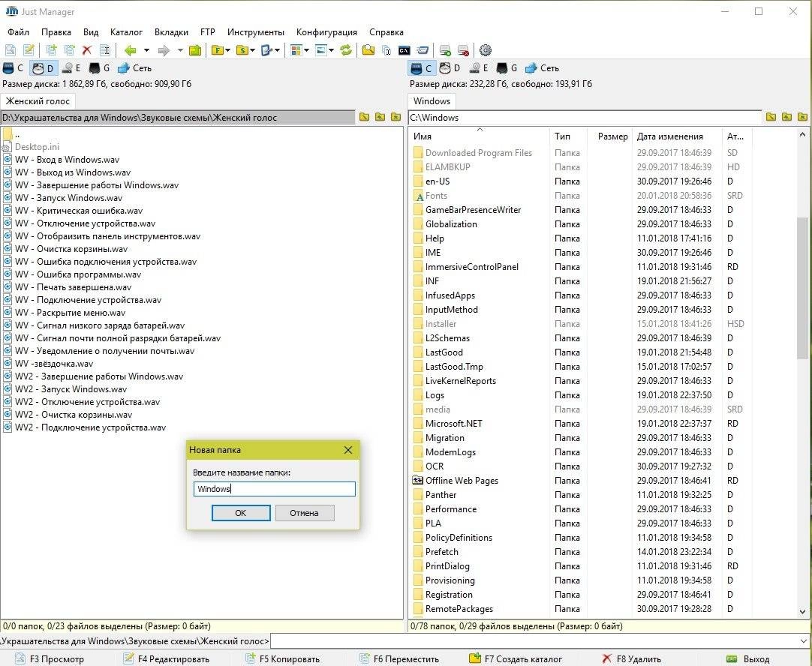Click the refresh green arrows icon
Image resolution: width=812 pixels, height=666 pixels.
[346, 50]
